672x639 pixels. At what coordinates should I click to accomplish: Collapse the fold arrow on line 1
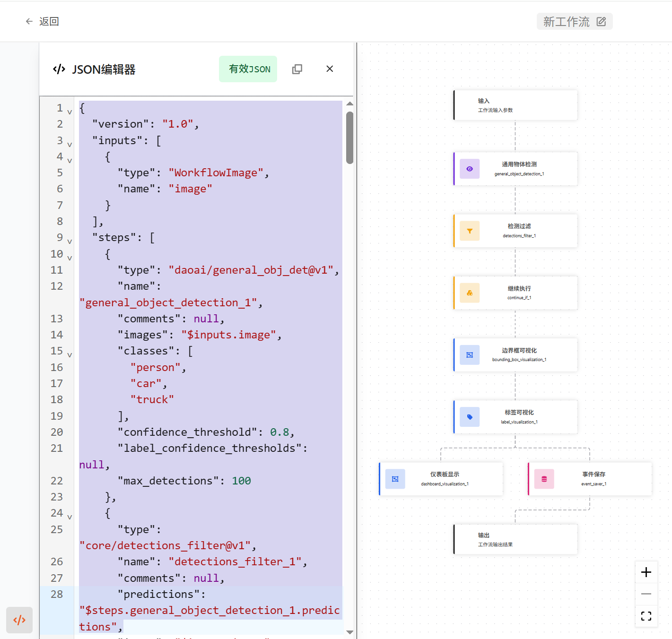coord(70,112)
